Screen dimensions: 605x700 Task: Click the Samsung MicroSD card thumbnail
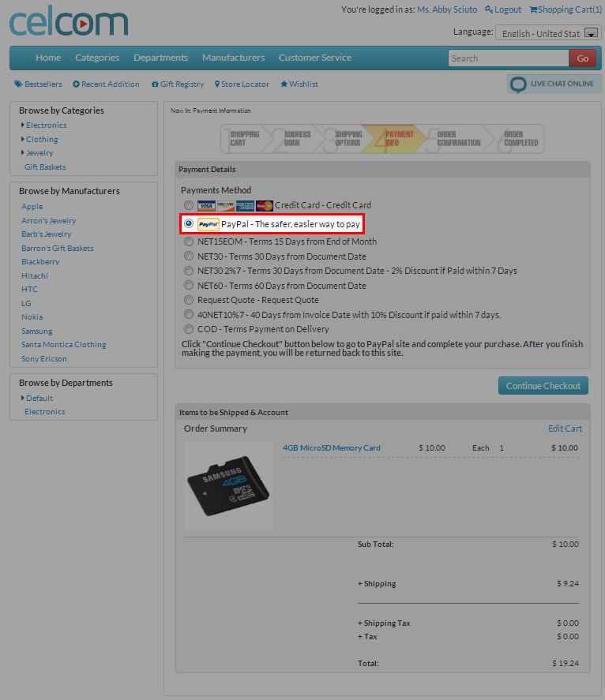(228, 485)
